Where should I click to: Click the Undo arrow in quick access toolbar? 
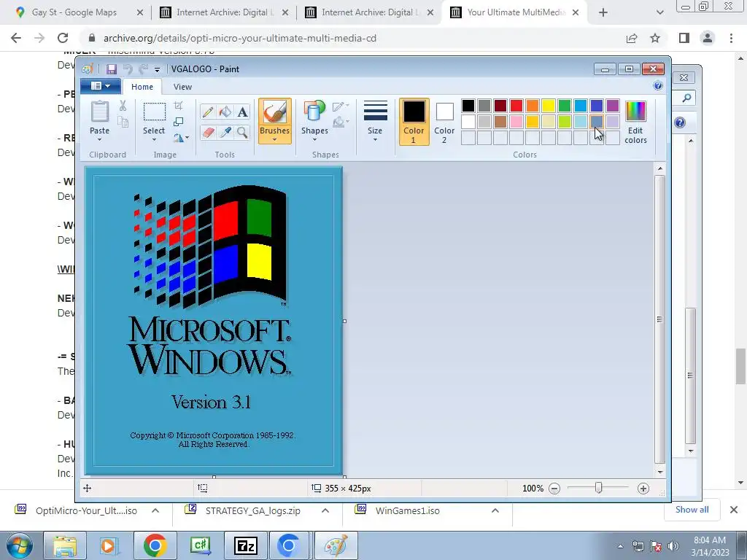point(127,69)
